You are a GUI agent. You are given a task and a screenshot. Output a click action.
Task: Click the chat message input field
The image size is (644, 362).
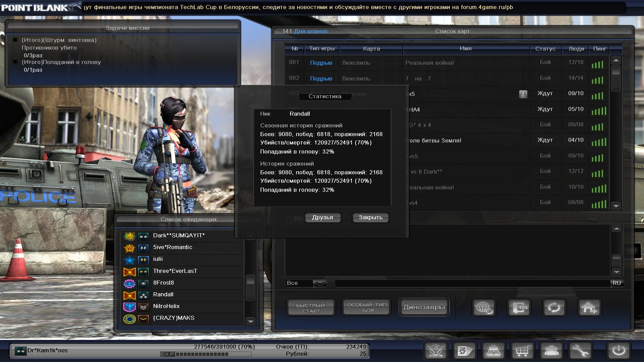[x=472, y=284]
